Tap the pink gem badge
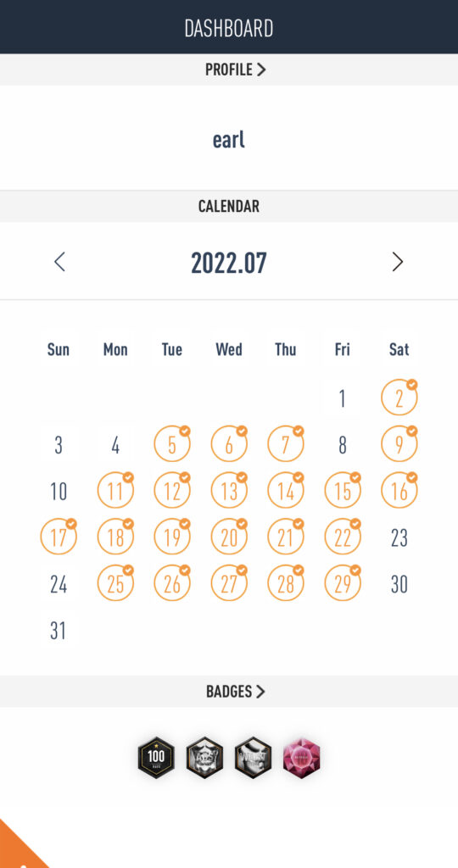Image resolution: width=458 pixels, height=868 pixels. coord(302,757)
